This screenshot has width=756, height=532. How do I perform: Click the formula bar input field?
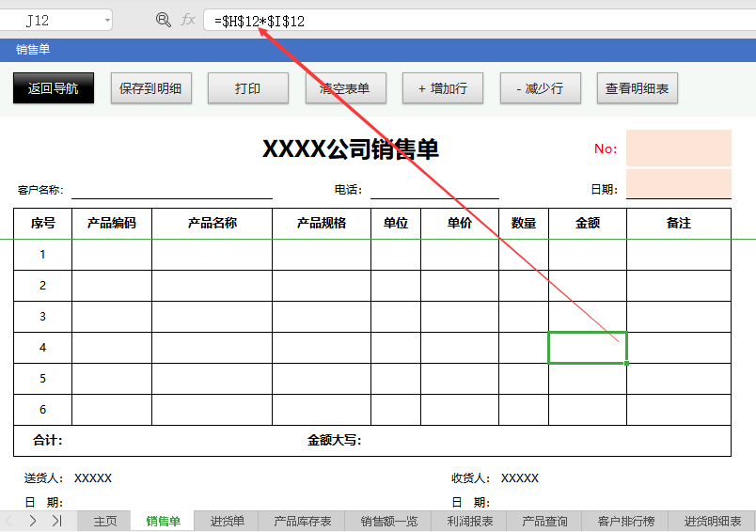point(470,20)
